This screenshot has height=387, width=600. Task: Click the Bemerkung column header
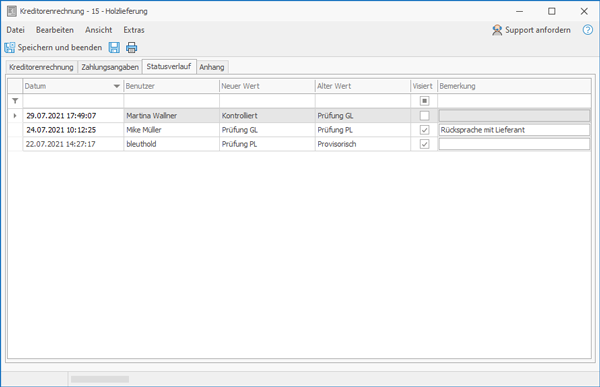[x=514, y=86]
